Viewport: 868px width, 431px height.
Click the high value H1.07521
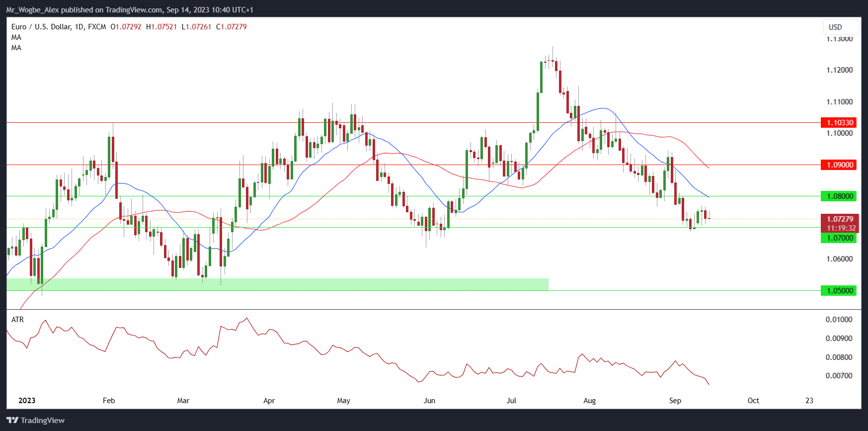[x=161, y=27]
